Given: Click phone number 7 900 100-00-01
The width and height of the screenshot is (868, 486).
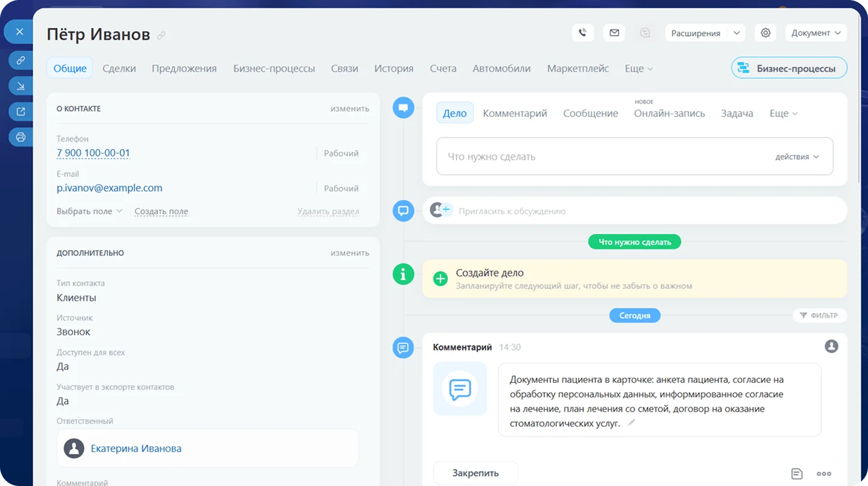Looking at the screenshot, I should coord(93,153).
